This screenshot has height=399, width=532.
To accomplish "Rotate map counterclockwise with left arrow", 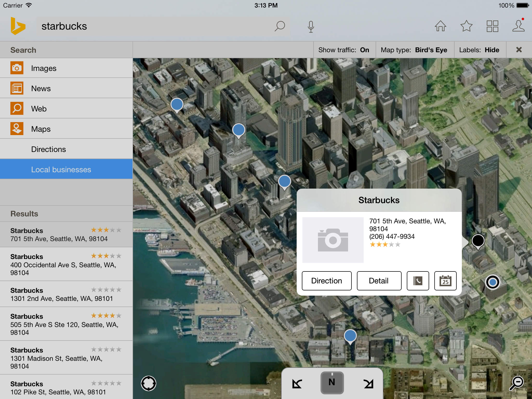I will pos(297,383).
